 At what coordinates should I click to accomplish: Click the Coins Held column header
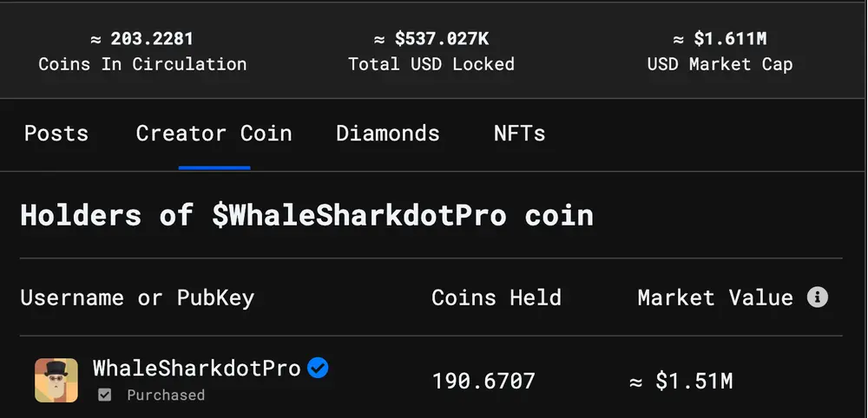click(x=496, y=297)
